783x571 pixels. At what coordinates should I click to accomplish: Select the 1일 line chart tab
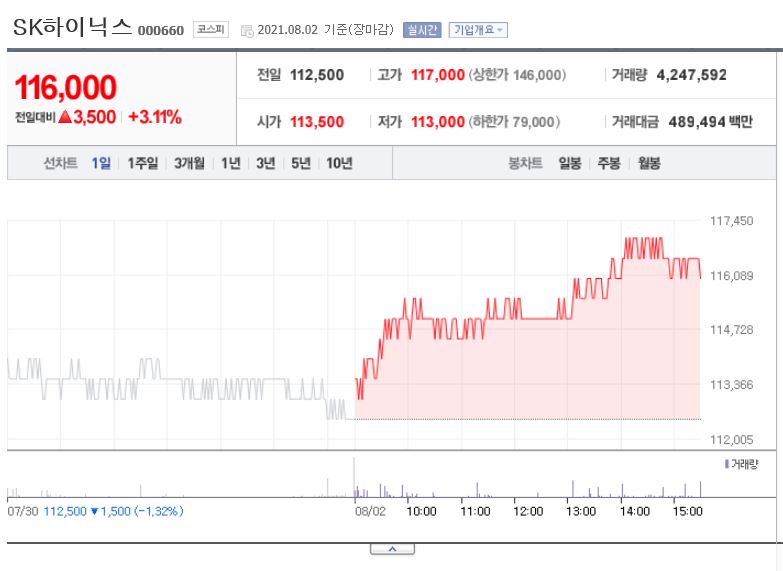101,163
